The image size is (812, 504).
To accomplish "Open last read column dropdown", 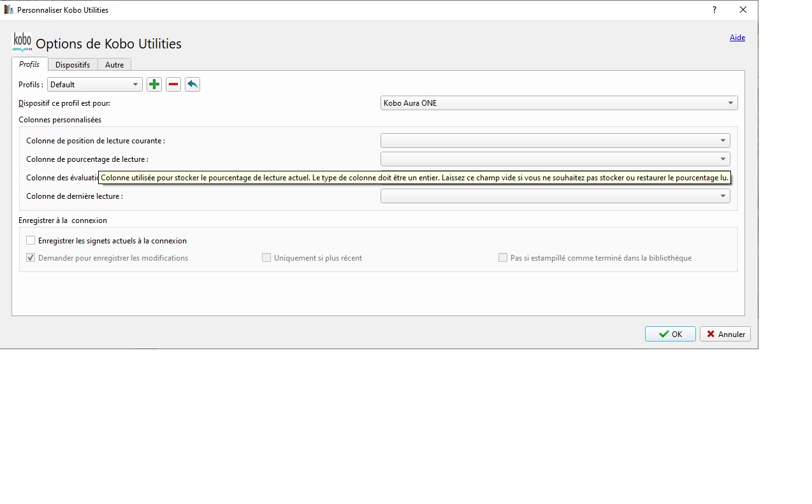I will pyautogui.click(x=555, y=196).
